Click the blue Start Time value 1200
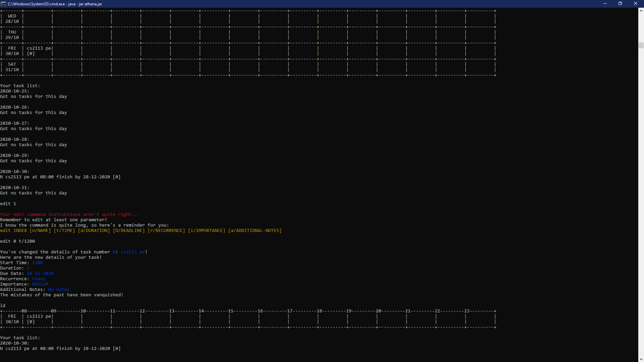The height and width of the screenshot is (362, 644). (x=37, y=263)
